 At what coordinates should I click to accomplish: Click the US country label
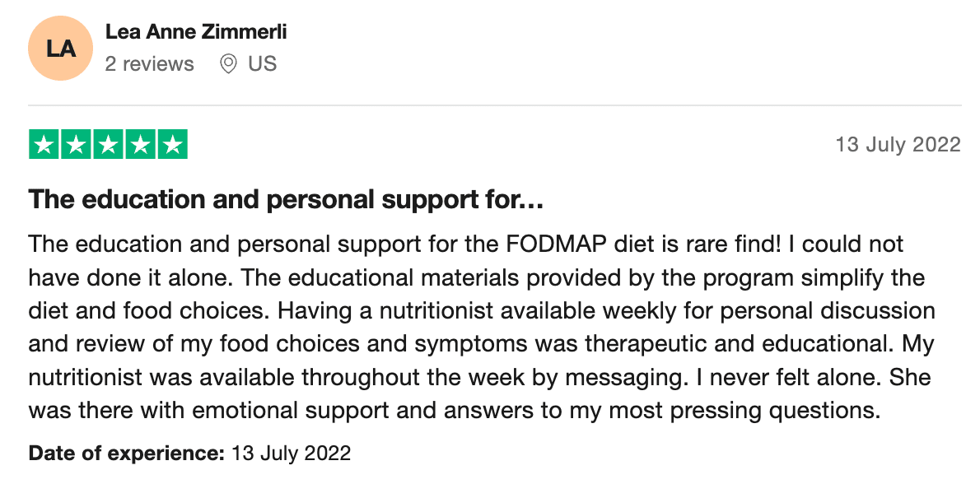coord(263,63)
